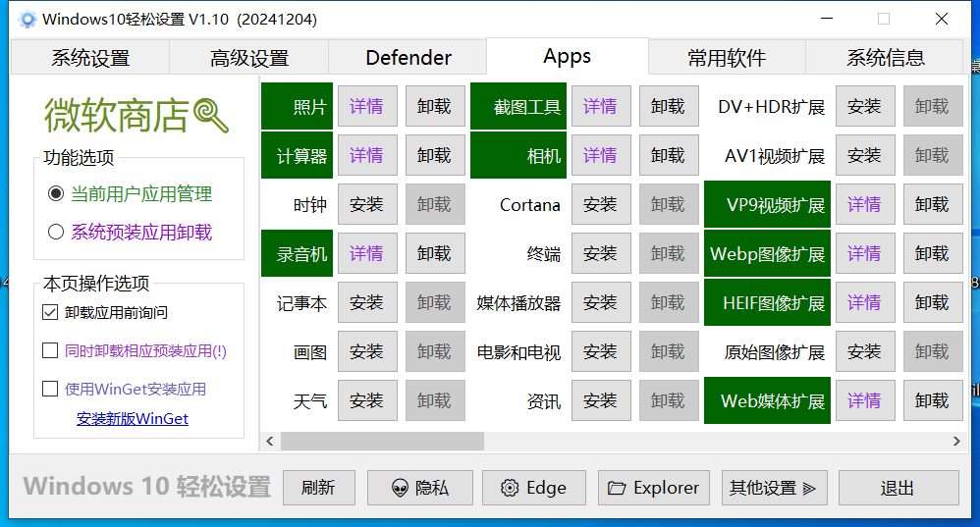Click the 退出 button

(898, 488)
